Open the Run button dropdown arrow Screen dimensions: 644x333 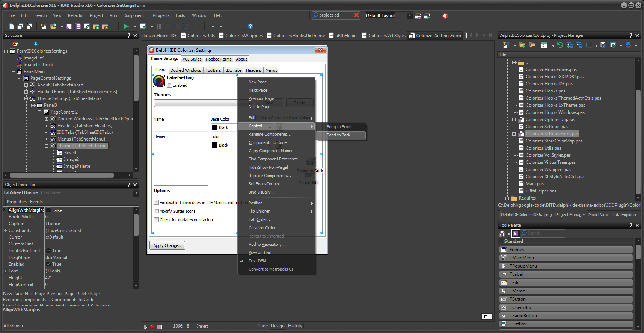click(x=135, y=26)
